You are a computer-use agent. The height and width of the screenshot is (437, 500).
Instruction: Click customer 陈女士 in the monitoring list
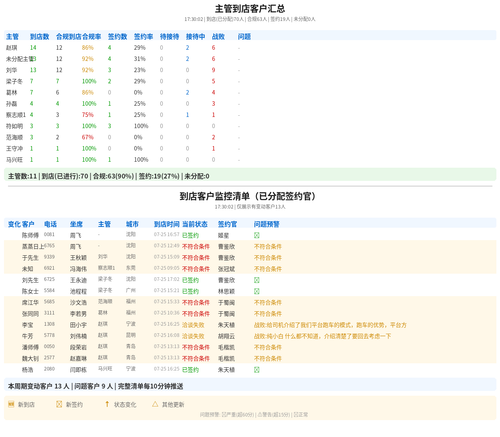[x=30, y=291]
